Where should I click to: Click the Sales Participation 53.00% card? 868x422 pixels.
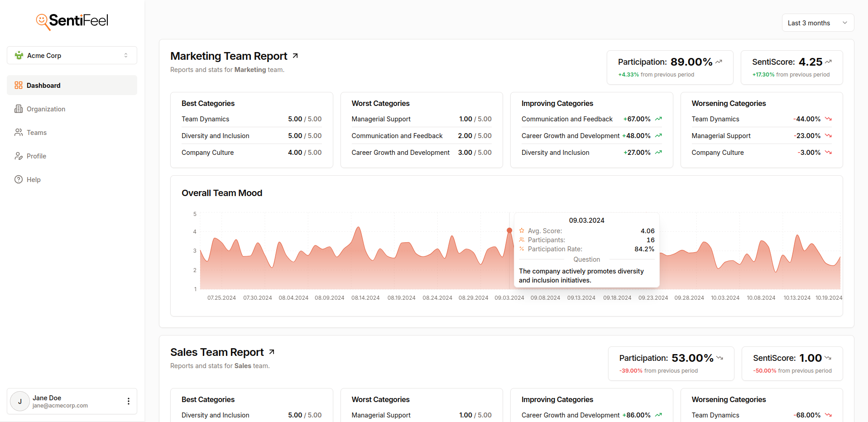[671, 364]
